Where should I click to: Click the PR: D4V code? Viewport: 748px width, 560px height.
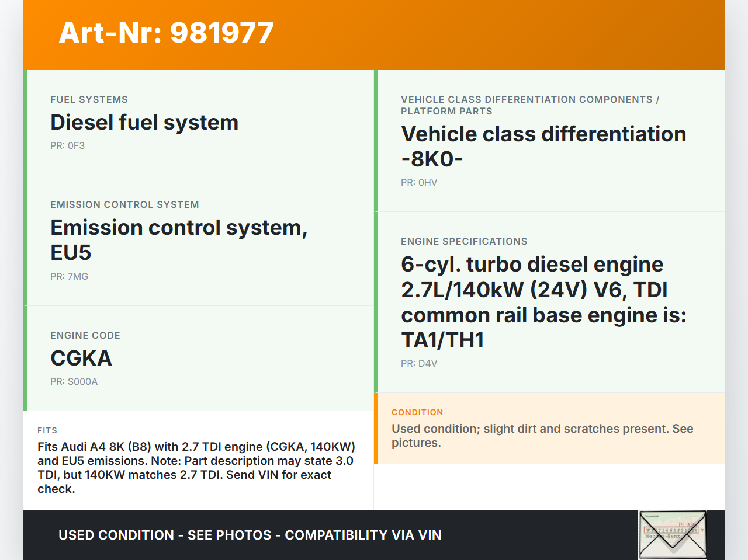click(x=418, y=364)
